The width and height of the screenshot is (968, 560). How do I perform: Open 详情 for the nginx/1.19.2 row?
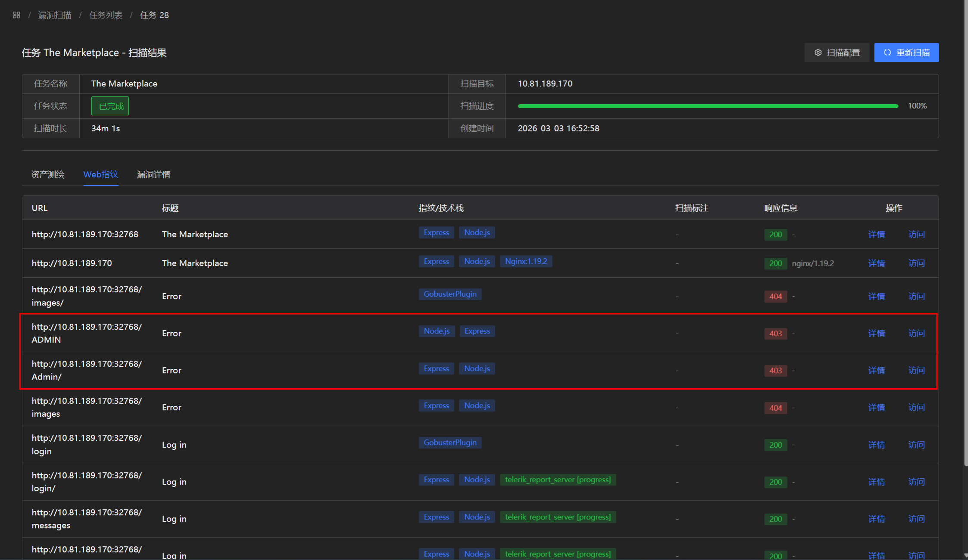click(x=876, y=263)
